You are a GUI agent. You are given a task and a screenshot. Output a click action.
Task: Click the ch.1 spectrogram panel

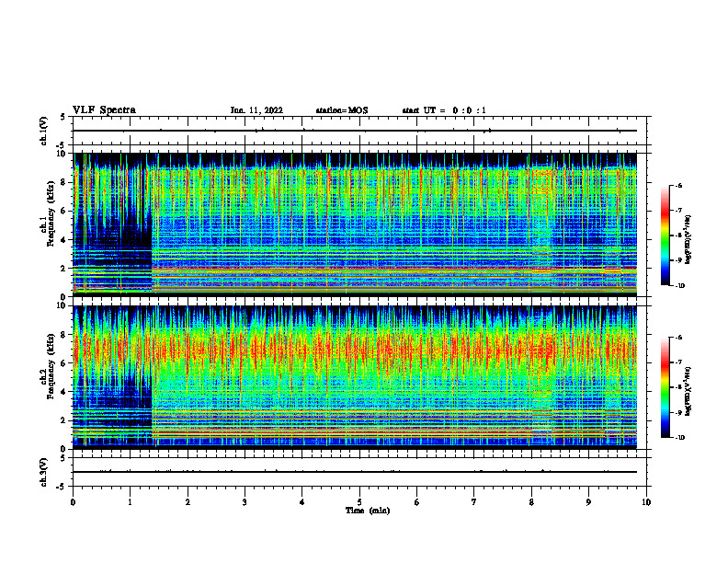(355, 224)
